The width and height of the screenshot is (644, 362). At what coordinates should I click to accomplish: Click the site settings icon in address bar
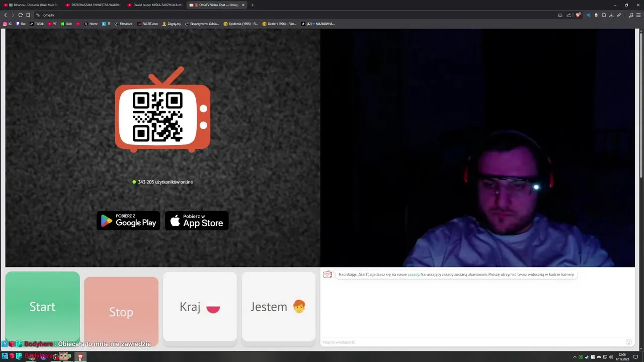point(38,15)
